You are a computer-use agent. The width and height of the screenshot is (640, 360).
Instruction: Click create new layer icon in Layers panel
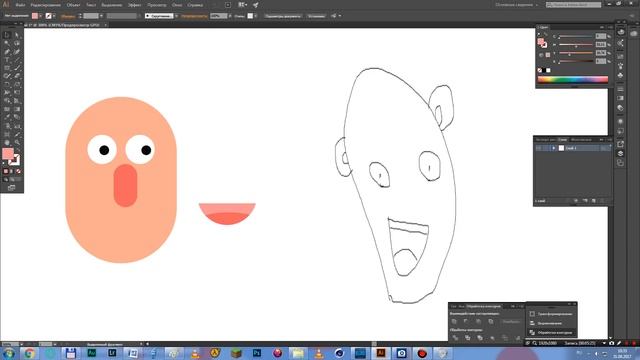(x=593, y=200)
